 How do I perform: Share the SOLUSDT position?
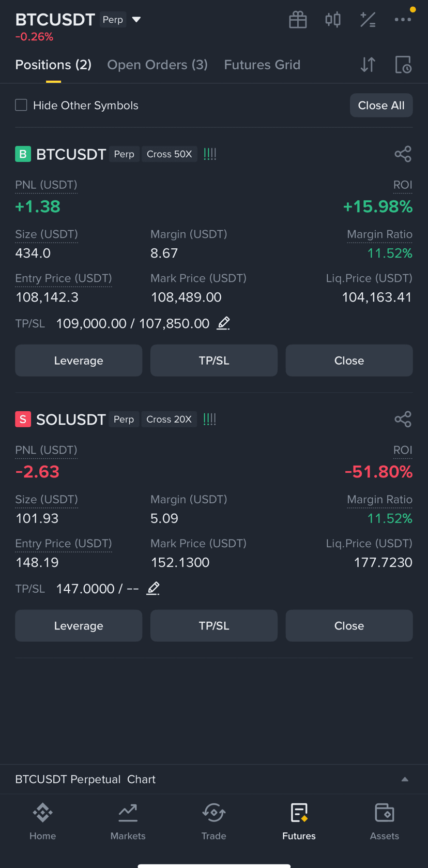click(403, 420)
